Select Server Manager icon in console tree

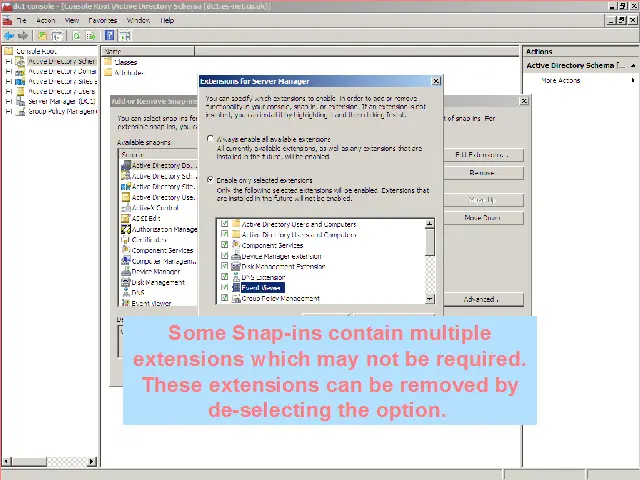(x=21, y=101)
